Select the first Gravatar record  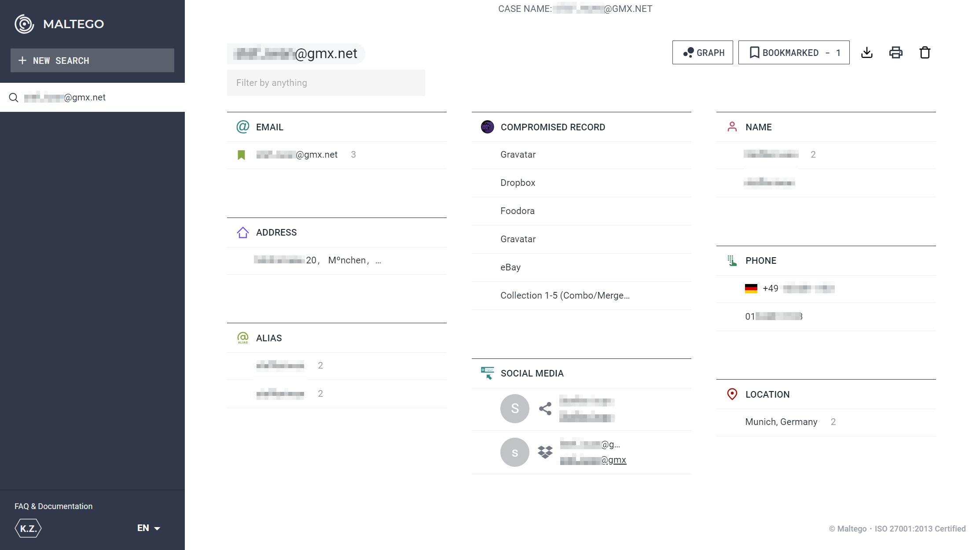[x=581, y=155]
